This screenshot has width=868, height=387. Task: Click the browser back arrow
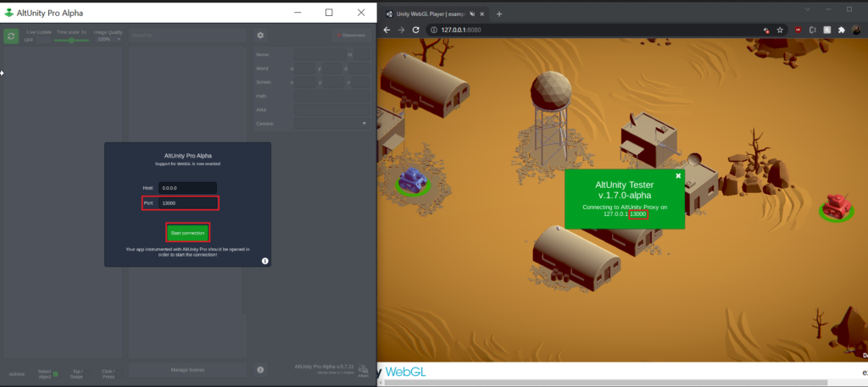pyautogui.click(x=387, y=30)
